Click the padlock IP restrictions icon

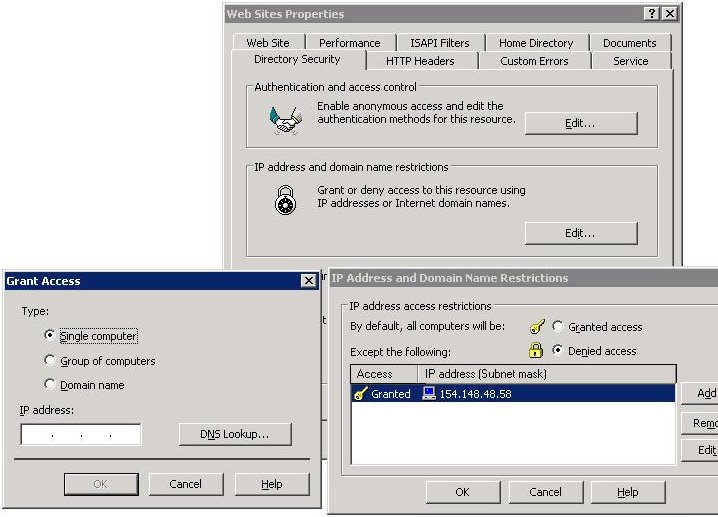[x=286, y=199]
